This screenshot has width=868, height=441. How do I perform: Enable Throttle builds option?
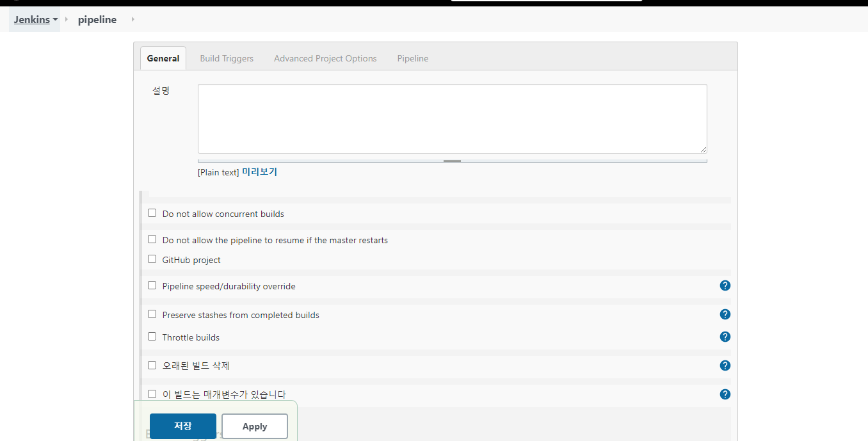click(152, 336)
